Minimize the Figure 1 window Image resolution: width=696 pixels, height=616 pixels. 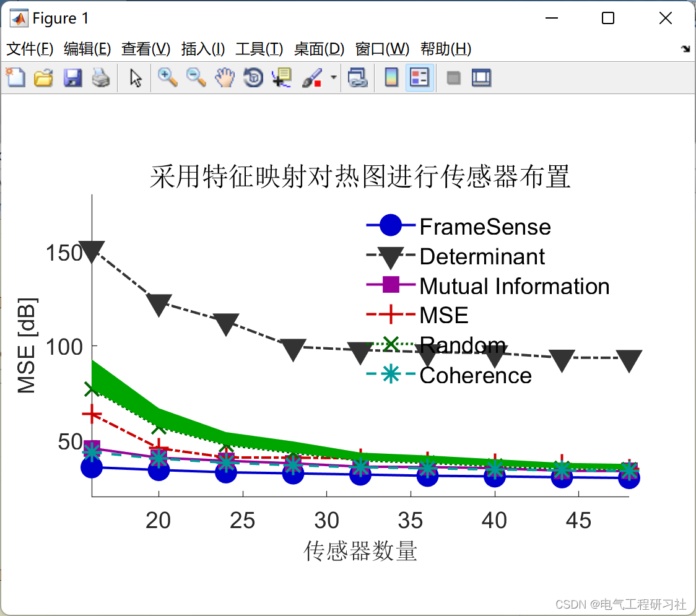[x=551, y=18]
